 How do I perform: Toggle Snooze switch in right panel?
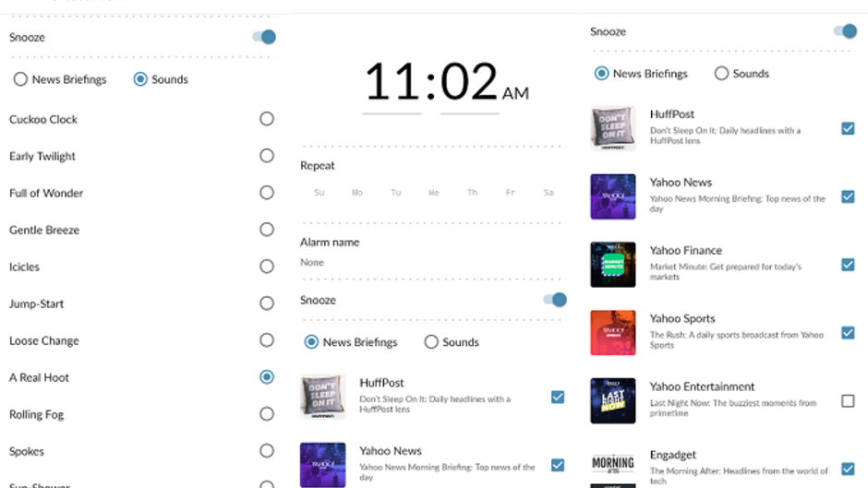[x=845, y=31]
